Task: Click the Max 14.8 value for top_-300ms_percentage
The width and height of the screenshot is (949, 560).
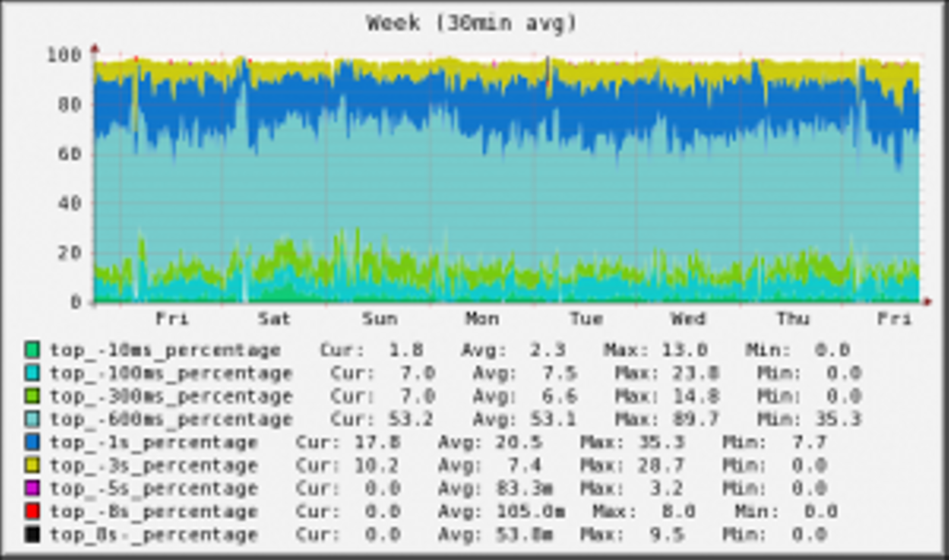Action: click(695, 396)
